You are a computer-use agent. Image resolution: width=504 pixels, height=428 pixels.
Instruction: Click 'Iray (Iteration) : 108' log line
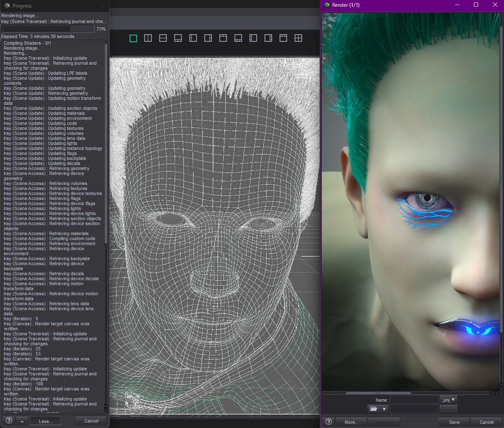coord(24,384)
